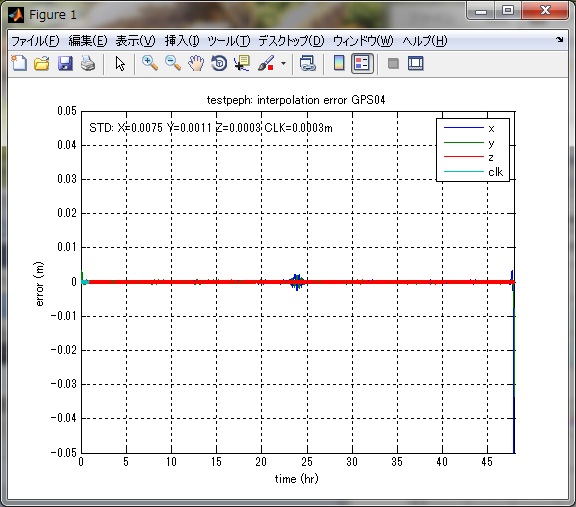The height and width of the screenshot is (507, 576).
Task: Open a file with the folder icon
Action: click(x=42, y=64)
